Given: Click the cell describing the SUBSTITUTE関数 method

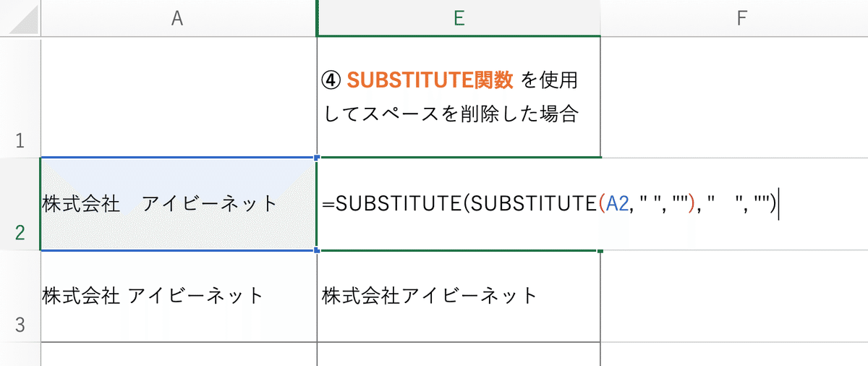Looking at the screenshot, I should (x=459, y=97).
